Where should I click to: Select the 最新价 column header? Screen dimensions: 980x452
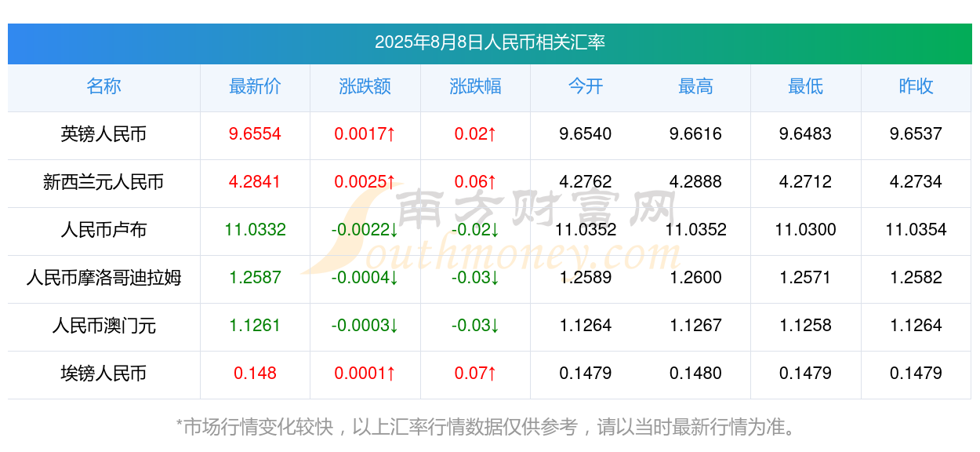tap(255, 86)
